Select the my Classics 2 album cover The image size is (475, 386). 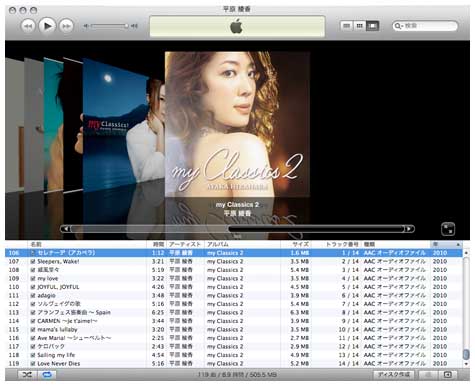pos(237,124)
